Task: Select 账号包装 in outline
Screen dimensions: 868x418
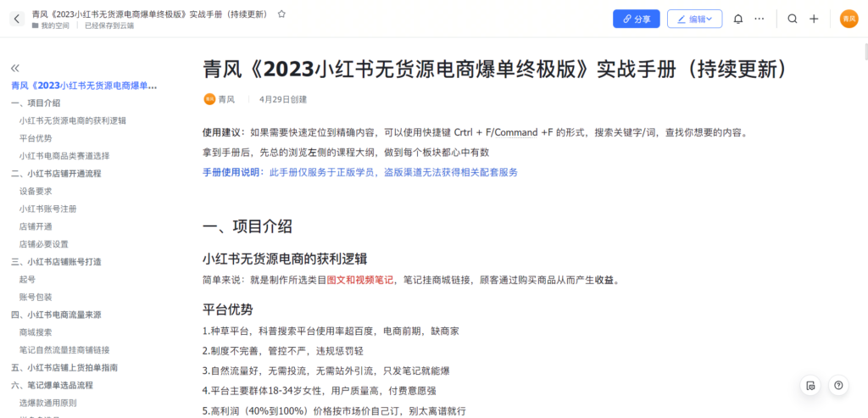Action: 36,298
